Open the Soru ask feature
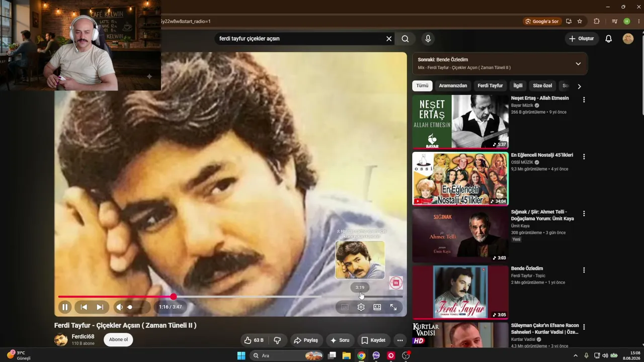Image resolution: width=644 pixels, height=362 pixels. 340,340
